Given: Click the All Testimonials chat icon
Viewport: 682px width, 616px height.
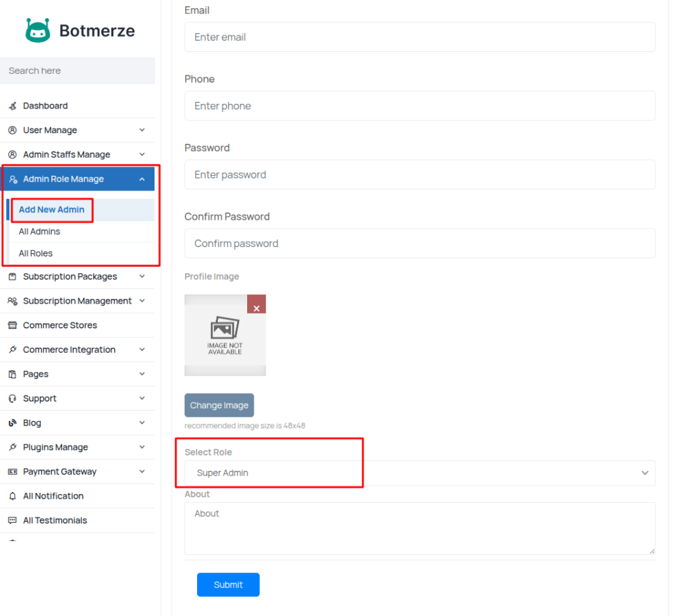Looking at the screenshot, I should [x=12, y=521].
